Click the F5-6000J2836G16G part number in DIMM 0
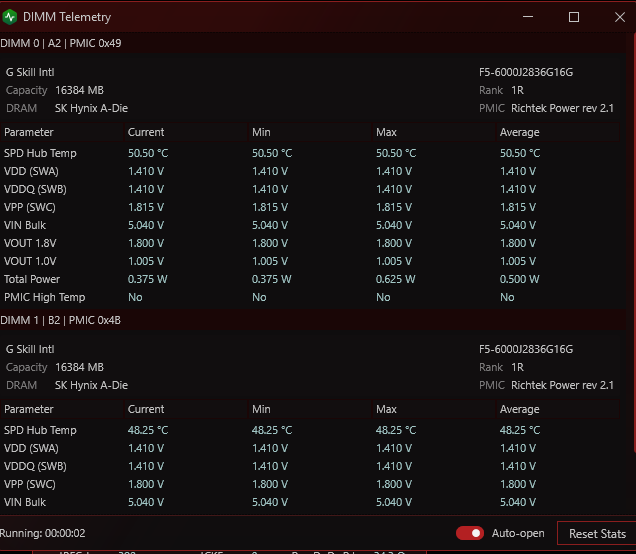Image resolution: width=636 pixels, height=554 pixels. pos(526,72)
